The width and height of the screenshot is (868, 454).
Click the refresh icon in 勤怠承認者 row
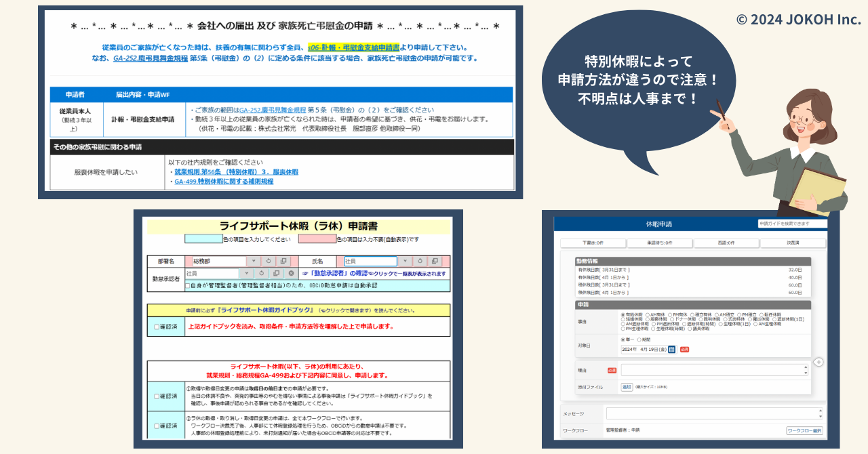(x=261, y=274)
